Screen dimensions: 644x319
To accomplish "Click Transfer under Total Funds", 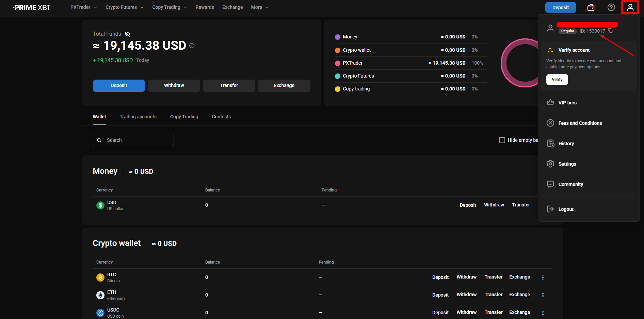I will click(229, 86).
